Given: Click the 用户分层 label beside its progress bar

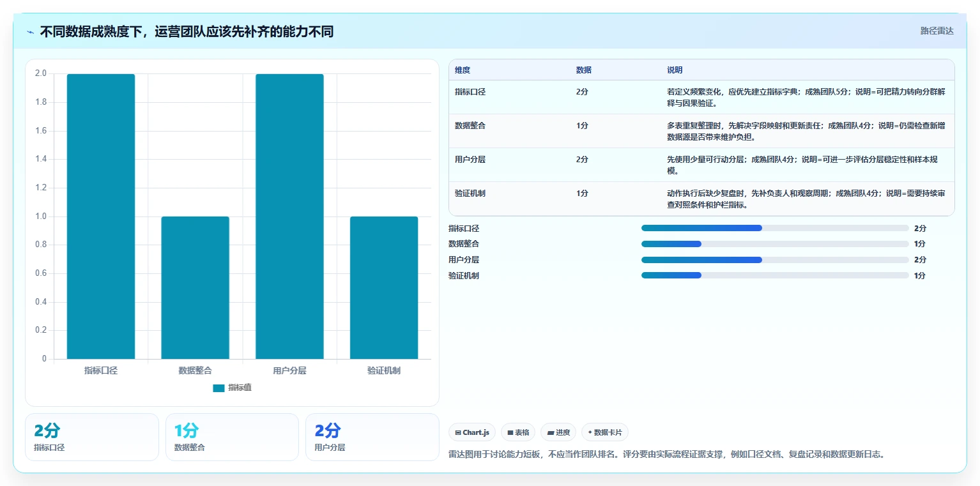Looking at the screenshot, I should [464, 260].
